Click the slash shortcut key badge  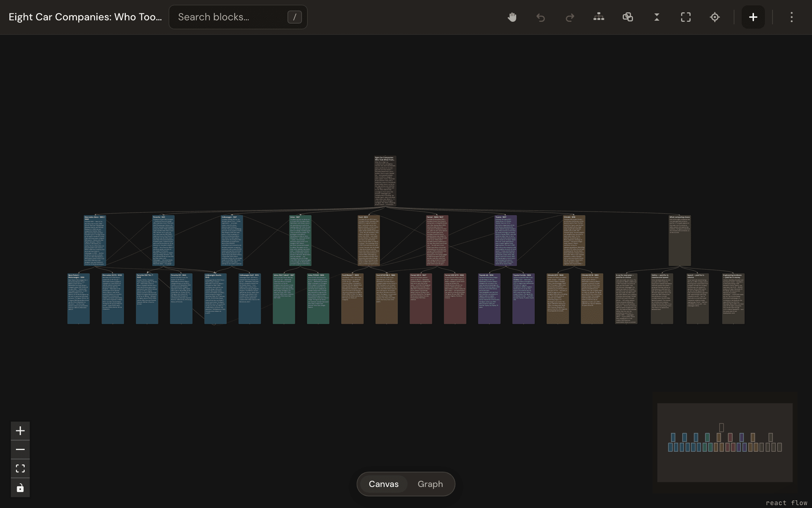pyautogui.click(x=294, y=17)
